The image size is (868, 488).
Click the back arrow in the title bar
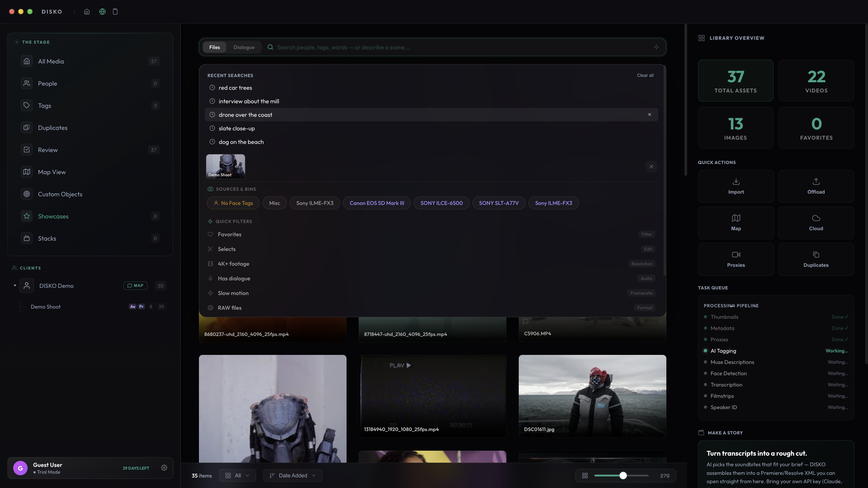[74, 12]
